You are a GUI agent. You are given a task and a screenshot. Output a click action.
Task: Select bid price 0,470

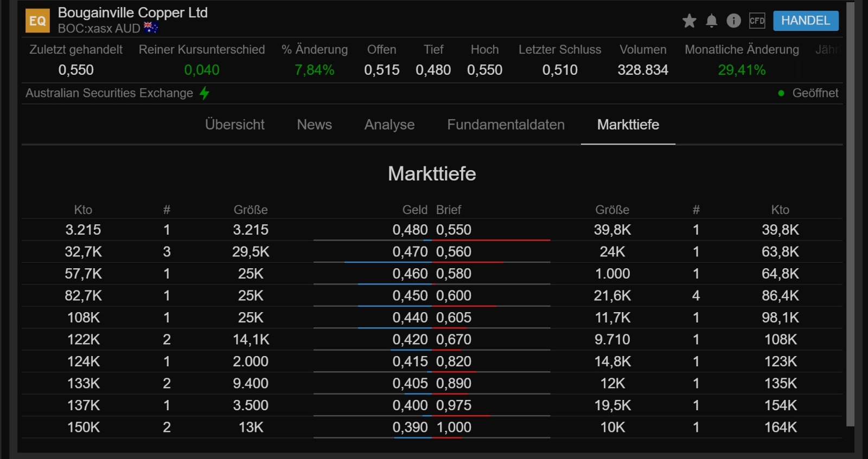pyautogui.click(x=410, y=252)
